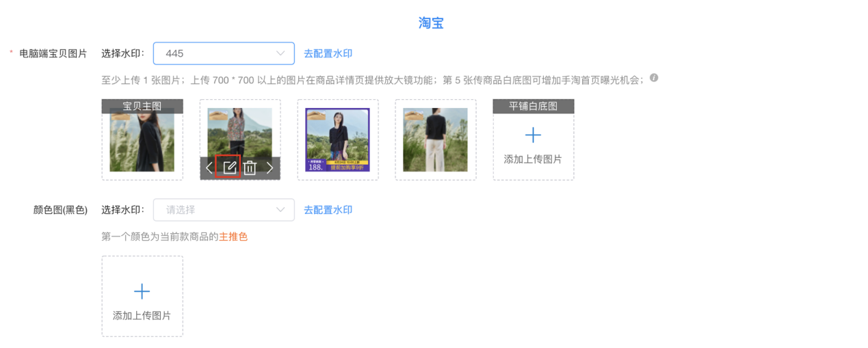Click the 淘宝 heading
The height and width of the screenshot is (348, 868).
tap(431, 23)
